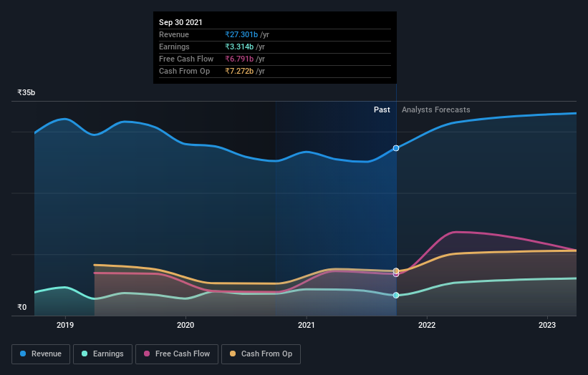Click the blue Revenue data point marker
Screen dimensions: 588x375
point(396,148)
